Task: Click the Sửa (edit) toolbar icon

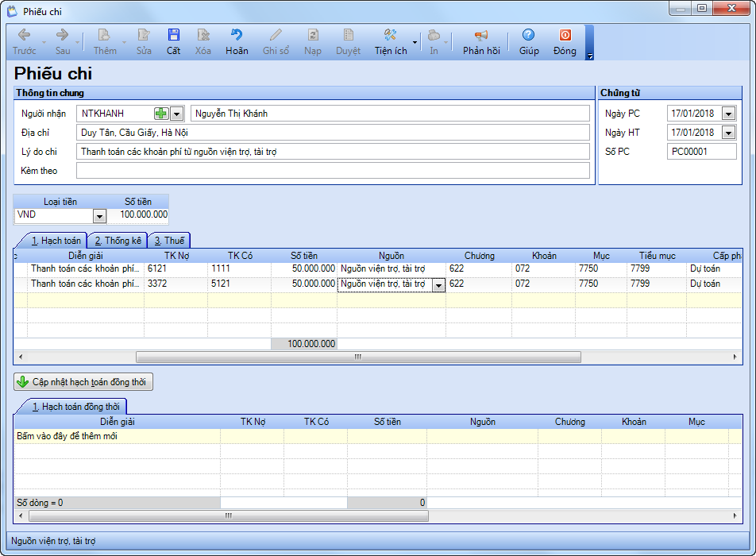Action: click(144, 42)
